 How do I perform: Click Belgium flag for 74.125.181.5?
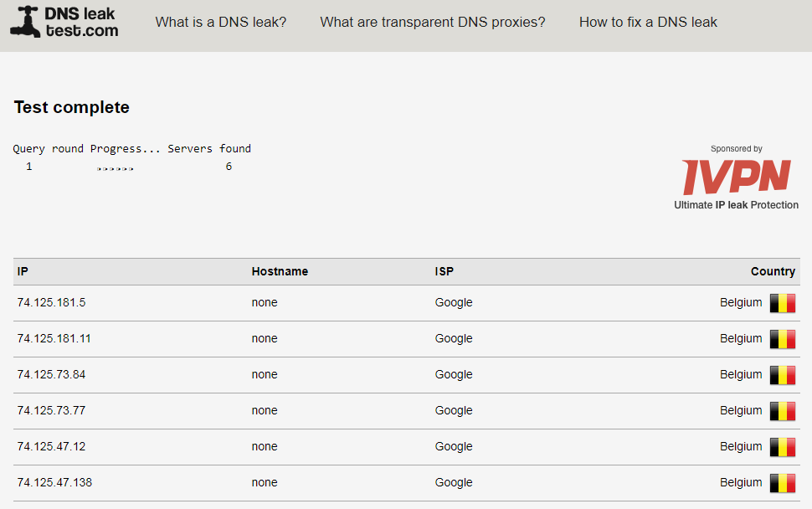783,303
